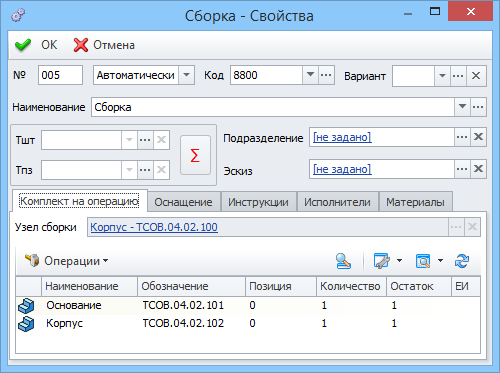This screenshot has height=373, width=500.
Task: Expand the Тпз dropdown arrow
Action: click(129, 170)
